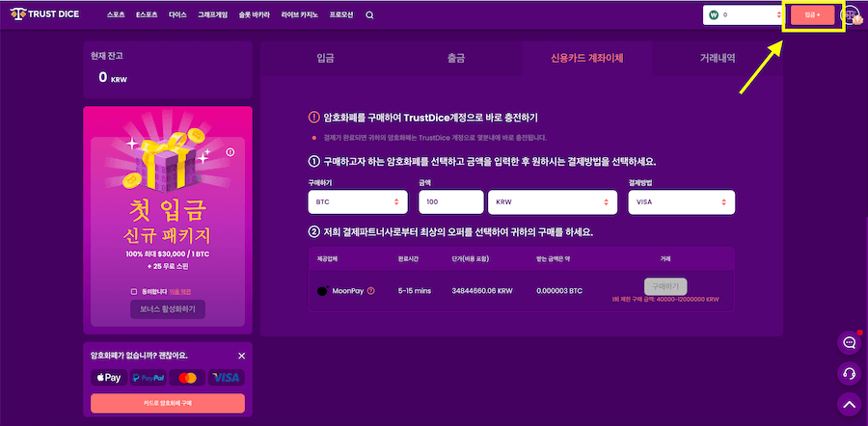Open the 스포츠 menu

[x=117, y=15]
